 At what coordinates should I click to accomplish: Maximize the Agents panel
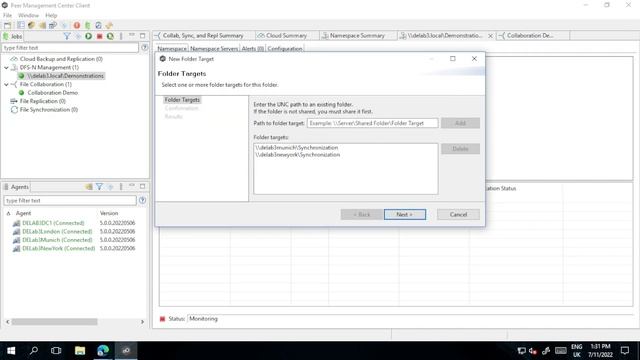tap(142, 186)
